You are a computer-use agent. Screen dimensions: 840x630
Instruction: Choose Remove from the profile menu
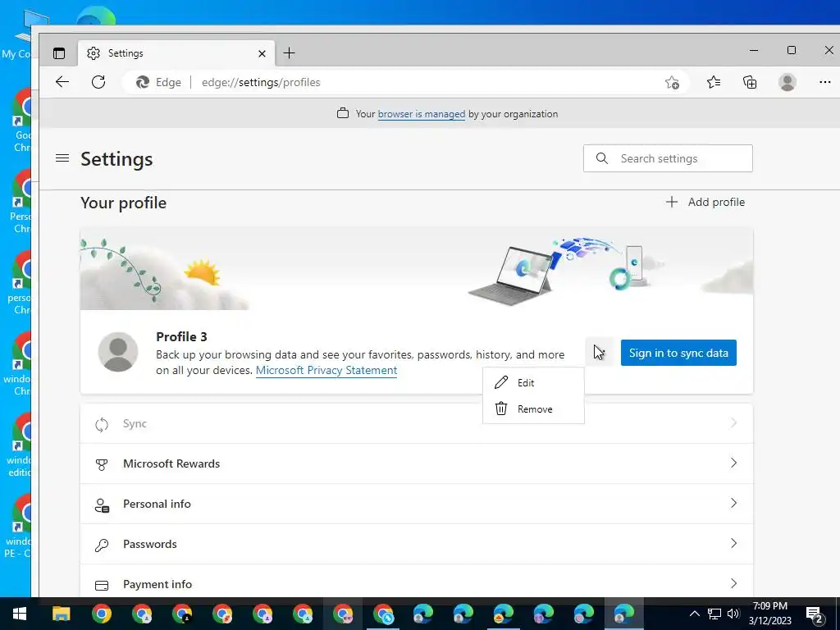tap(533, 409)
